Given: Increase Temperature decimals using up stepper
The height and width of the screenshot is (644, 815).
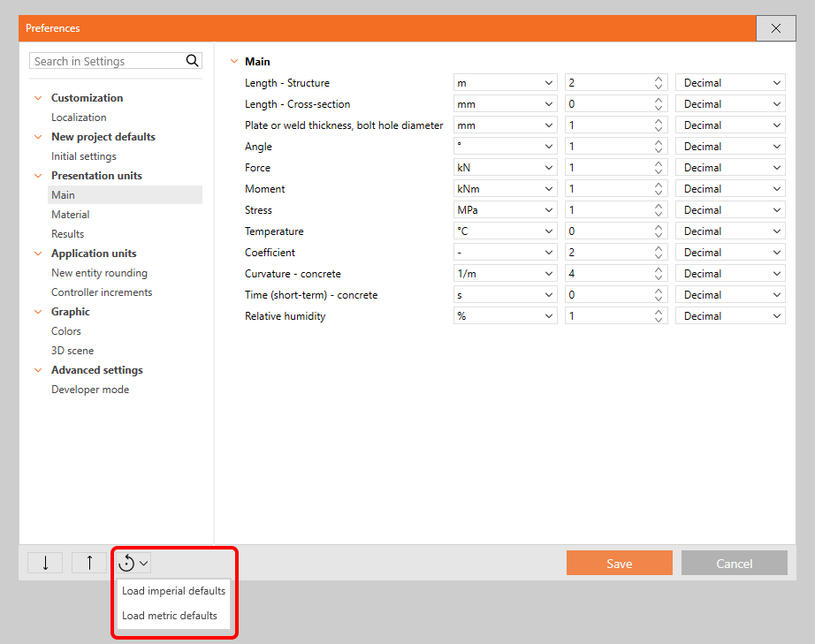Looking at the screenshot, I should point(658,227).
